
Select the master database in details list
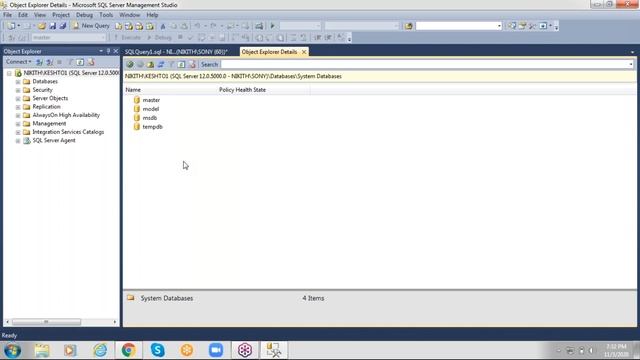pos(151,100)
